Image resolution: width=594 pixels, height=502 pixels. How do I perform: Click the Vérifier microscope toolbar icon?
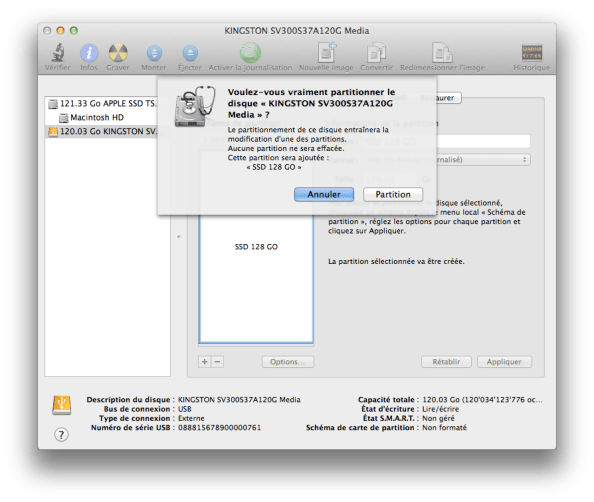pyautogui.click(x=58, y=52)
